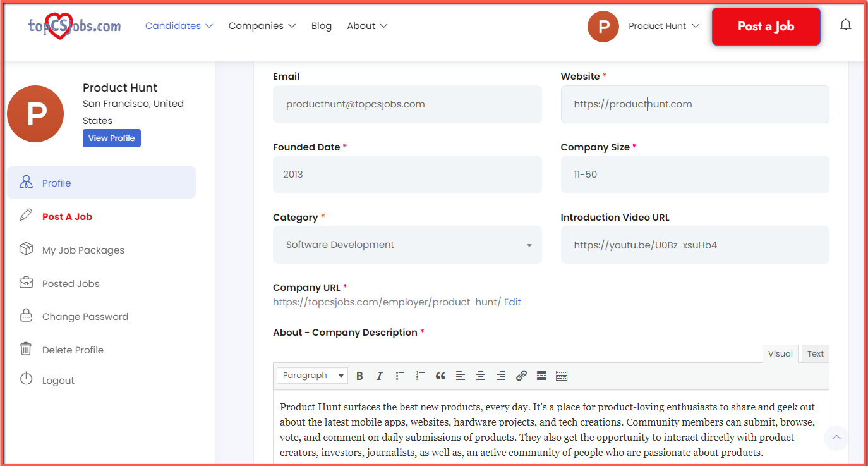Apply blockquote formatting
868x466 pixels.
point(440,376)
